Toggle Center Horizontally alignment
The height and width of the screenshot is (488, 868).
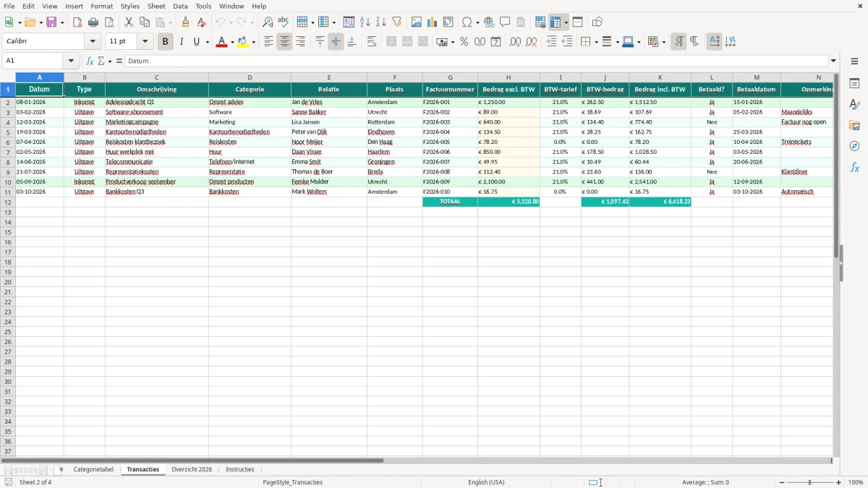(284, 42)
